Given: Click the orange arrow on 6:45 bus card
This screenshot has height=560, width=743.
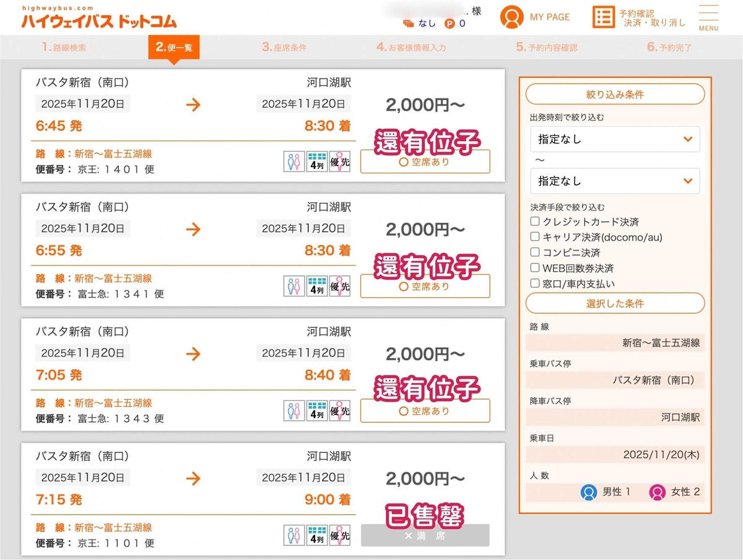Looking at the screenshot, I should pyautogui.click(x=194, y=105).
